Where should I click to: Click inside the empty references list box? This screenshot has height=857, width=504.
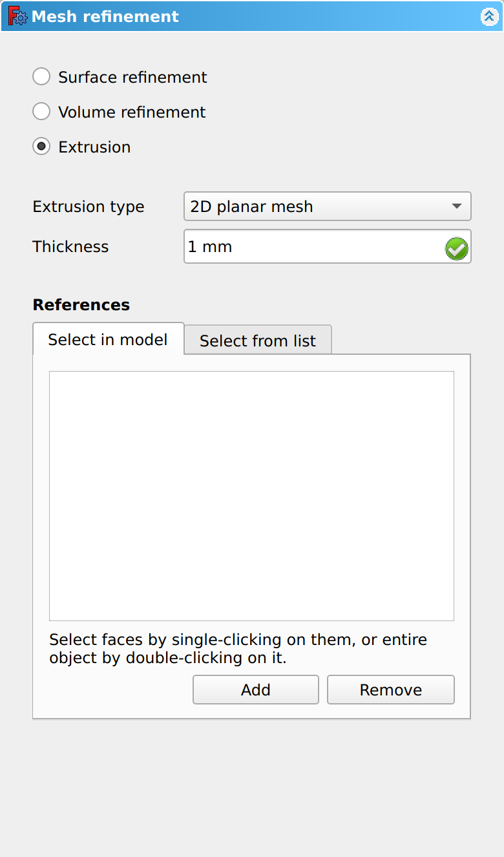click(251, 495)
